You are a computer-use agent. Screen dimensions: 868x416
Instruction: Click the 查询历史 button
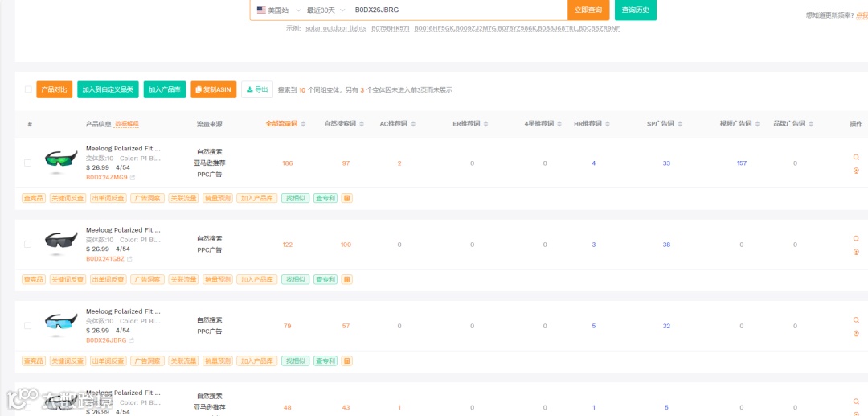coord(636,10)
